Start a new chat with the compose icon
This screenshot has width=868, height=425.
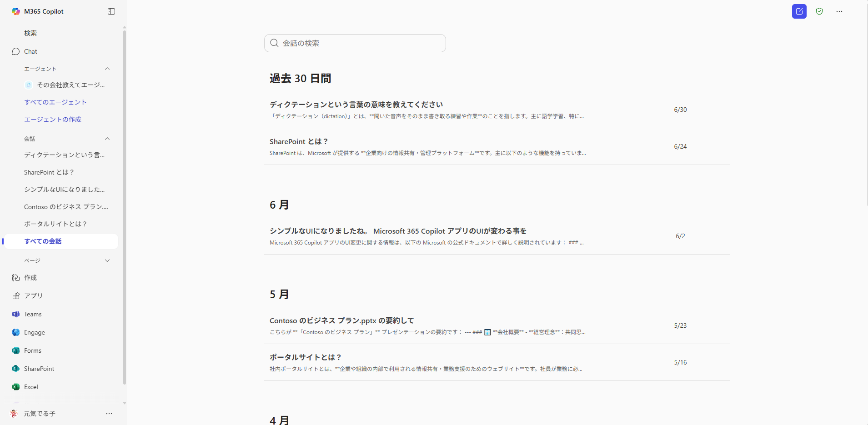pyautogui.click(x=799, y=11)
